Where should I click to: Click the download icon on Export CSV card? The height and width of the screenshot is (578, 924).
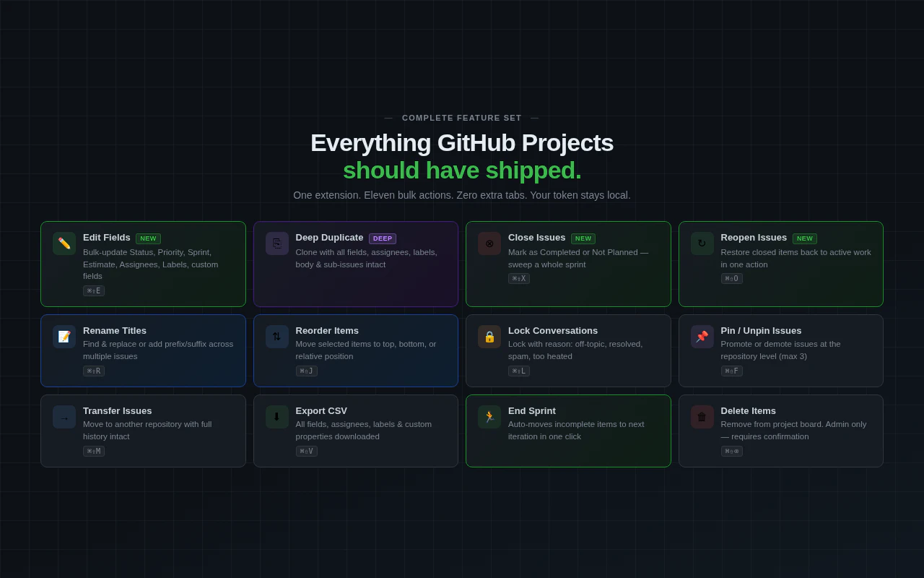click(x=276, y=417)
